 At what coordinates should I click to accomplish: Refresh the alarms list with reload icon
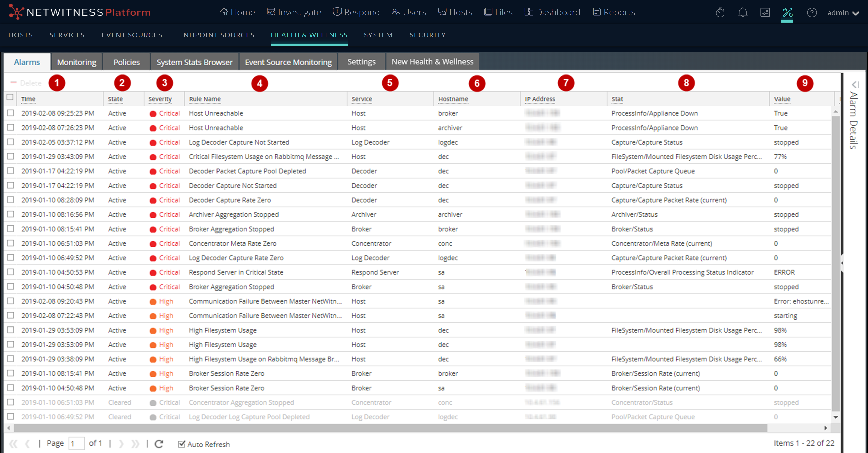point(159,444)
